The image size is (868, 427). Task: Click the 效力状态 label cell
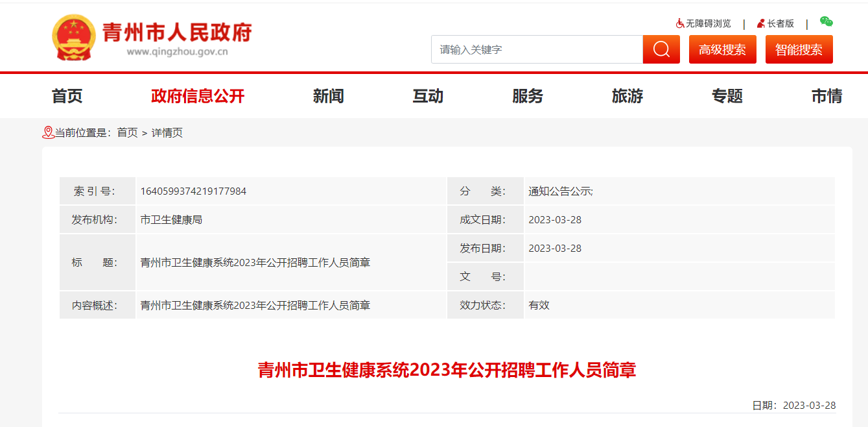[485, 305]
